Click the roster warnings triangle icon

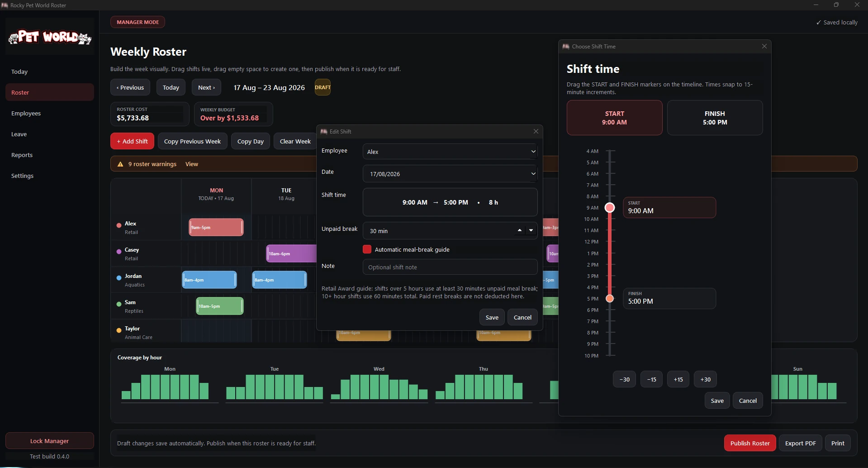coord(120,164)
